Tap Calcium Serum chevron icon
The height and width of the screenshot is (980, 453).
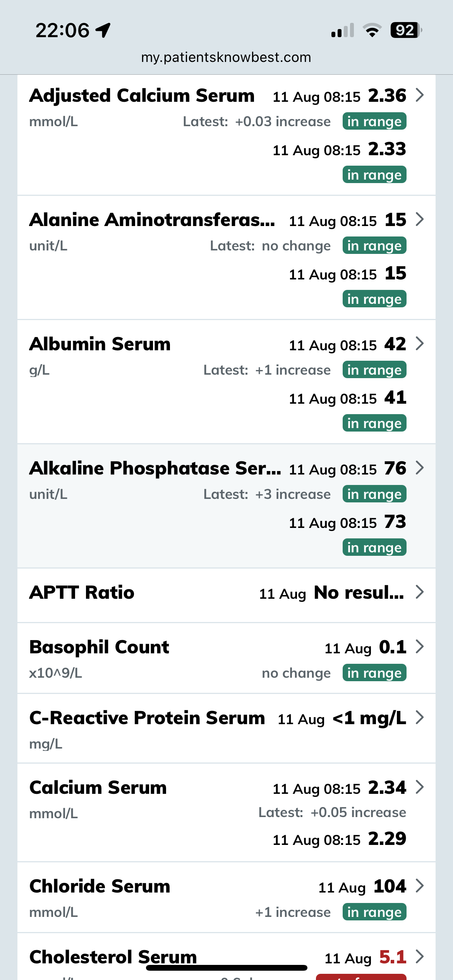420,787
